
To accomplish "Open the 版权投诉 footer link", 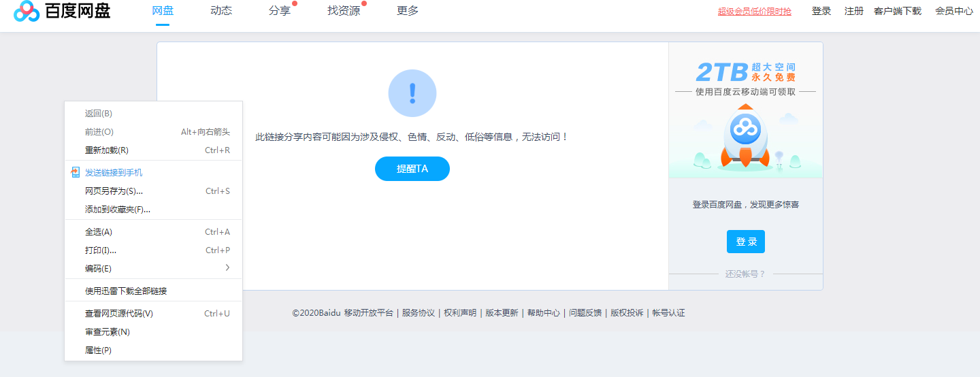I will (627, 313).
